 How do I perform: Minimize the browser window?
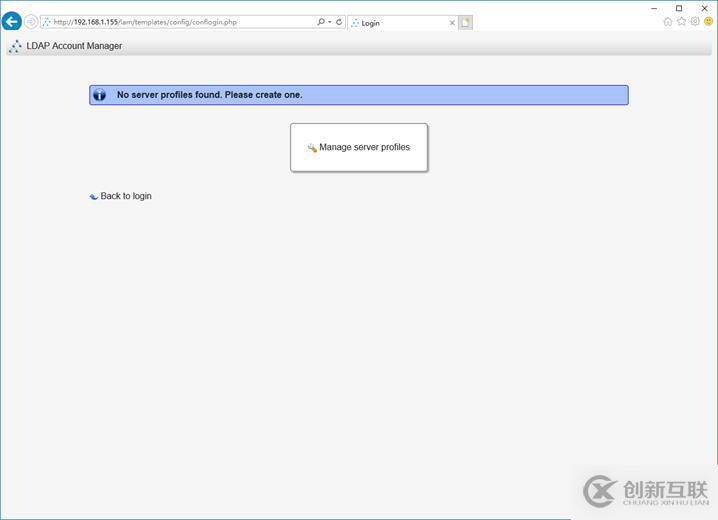tap(654, 8)
